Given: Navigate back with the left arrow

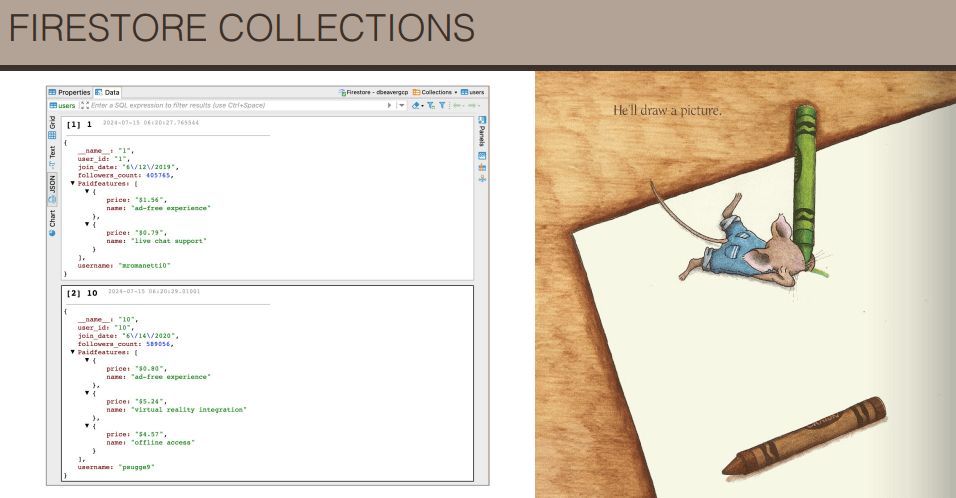Looking at the screenshot, I should tap(456, 105).
